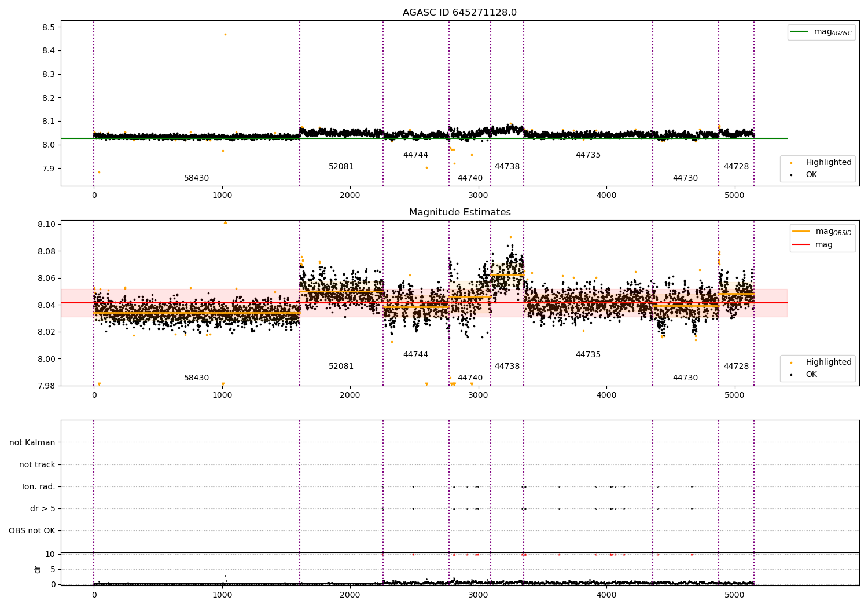Click the Magnitude Estimates plot title
Screen dimensions: 868x608
(x=459, y=213)
